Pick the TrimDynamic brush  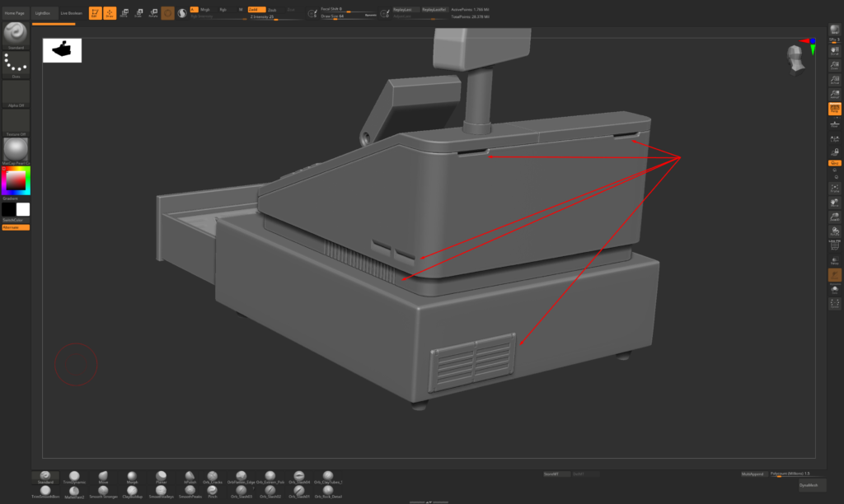pyautogui.click(x=74, y=478)
